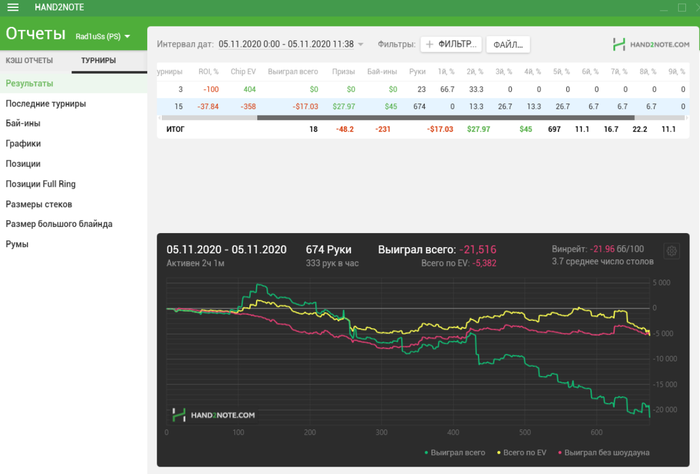Select Результаты report
The height and width of the screenshot is (474, 700).
pyautogui.click(x=74, y=83)
